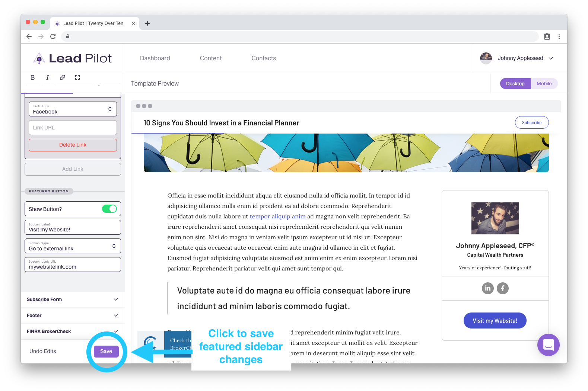Viewport: 588px width, 391px height.
Task: Click the browser profile extension icon
Action: (547, 36)
